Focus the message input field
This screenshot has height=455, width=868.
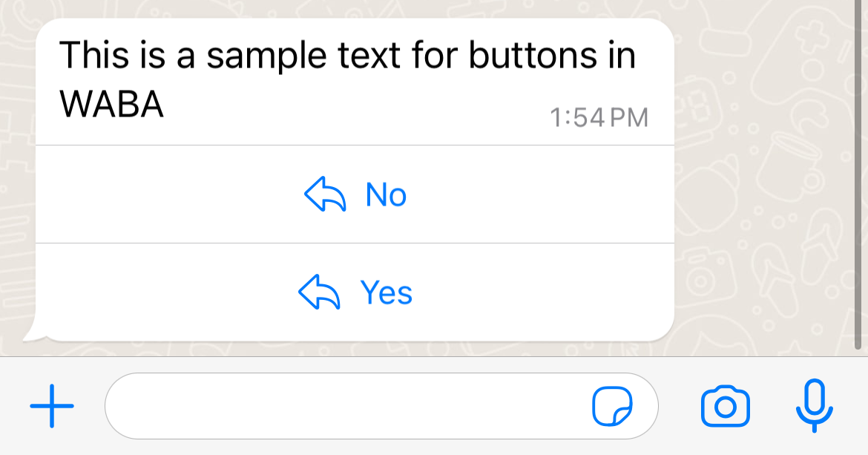click(x=349, y=407)
